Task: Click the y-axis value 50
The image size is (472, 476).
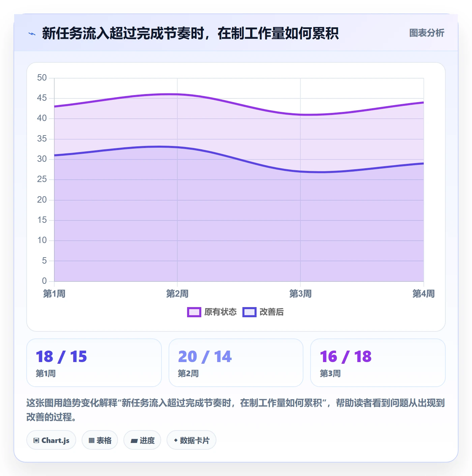Action: click(42, 78)
